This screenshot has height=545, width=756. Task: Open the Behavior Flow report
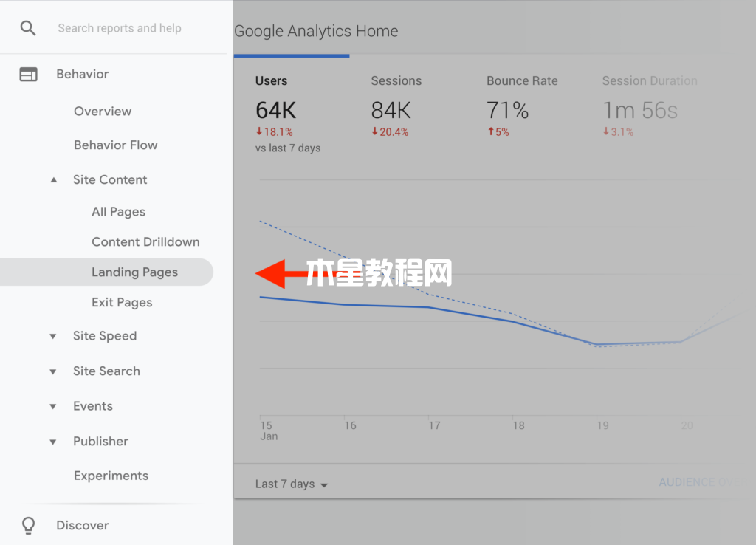pos(116,145)
